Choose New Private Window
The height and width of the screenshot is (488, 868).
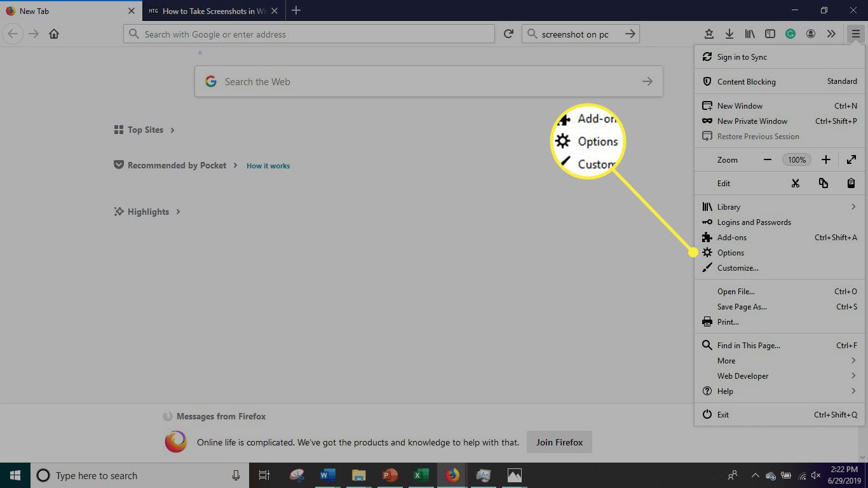pyautogui.click(x=780, y=121)
